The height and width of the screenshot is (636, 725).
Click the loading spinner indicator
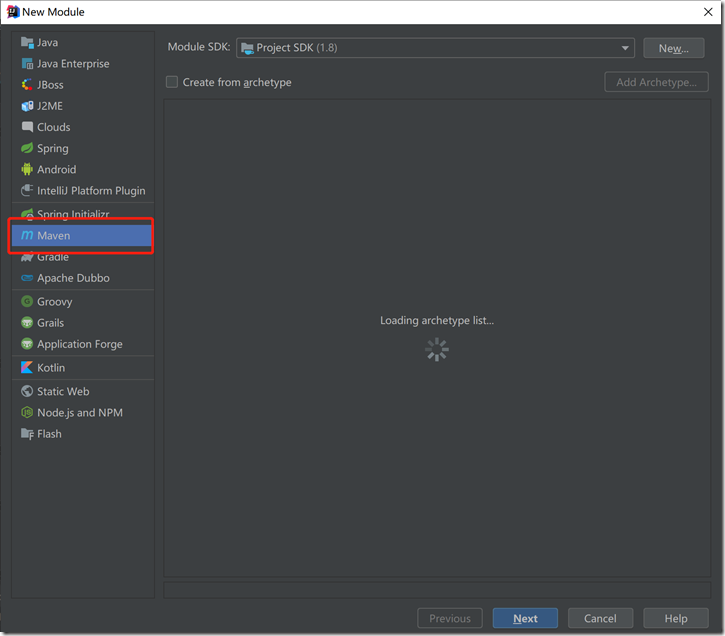pos(437,349)
